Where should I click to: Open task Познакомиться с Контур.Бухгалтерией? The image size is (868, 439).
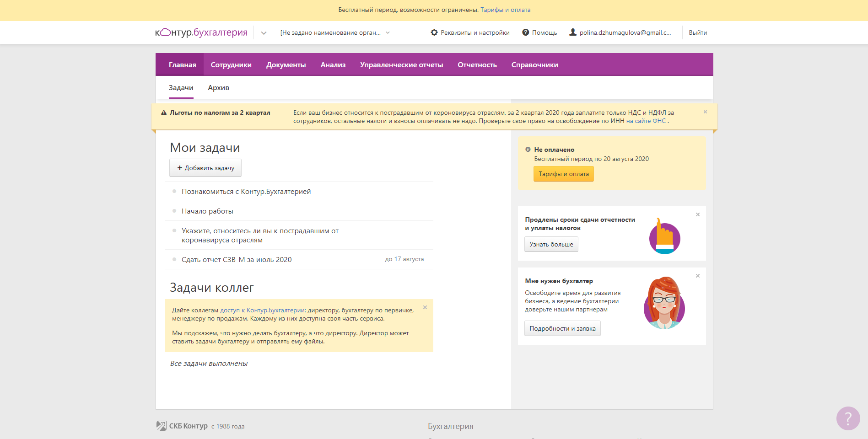pos(246,192)
